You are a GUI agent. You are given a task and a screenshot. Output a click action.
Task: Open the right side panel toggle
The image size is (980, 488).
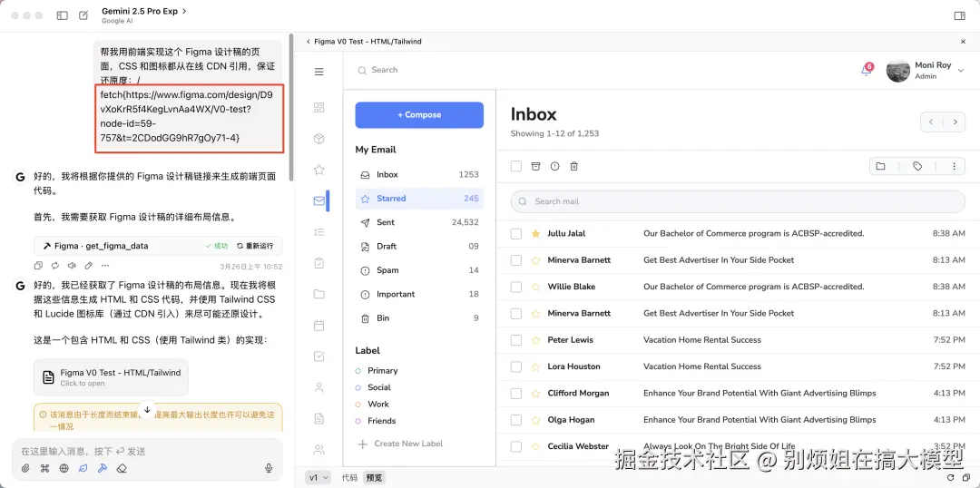(x=959, y=15)
